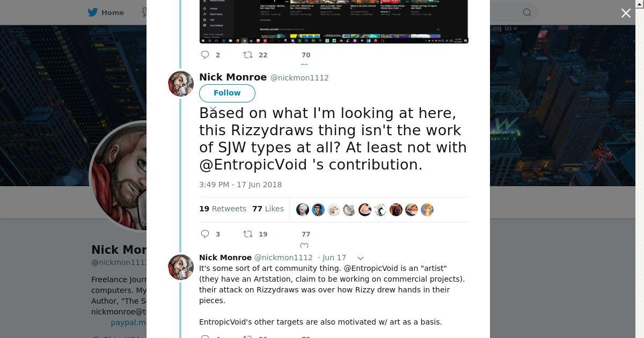This screenshot has height=338, width=644.
Task: Click reply icon on top tweet with 2 replies
Action: (x=204, y=55)
